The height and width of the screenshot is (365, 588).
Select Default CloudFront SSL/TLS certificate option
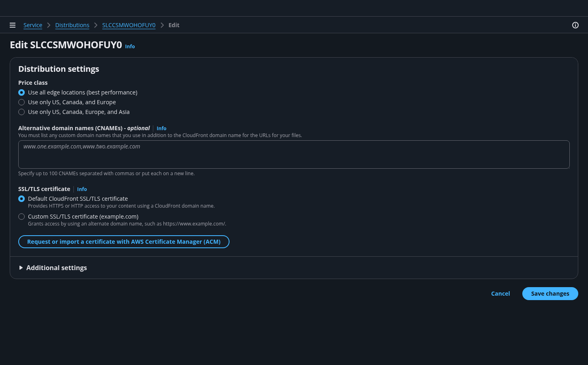pos(21,199)
